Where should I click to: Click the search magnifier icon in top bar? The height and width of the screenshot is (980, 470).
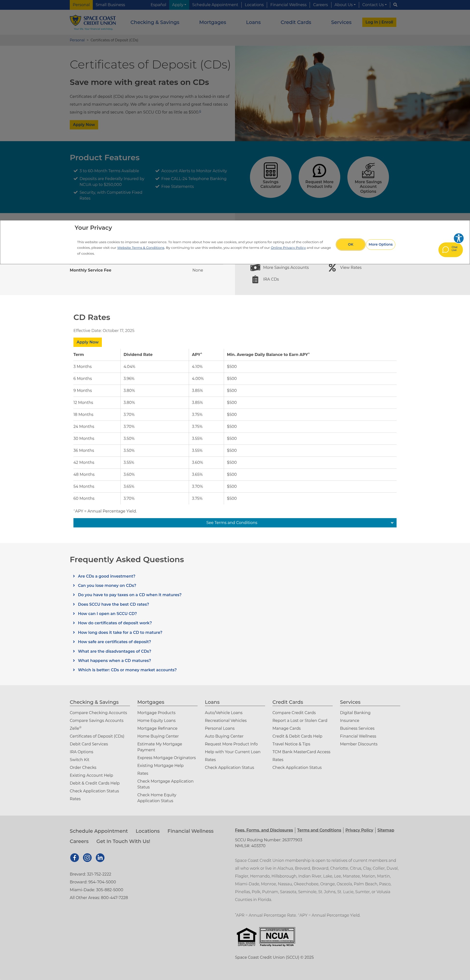click(395, 5)
